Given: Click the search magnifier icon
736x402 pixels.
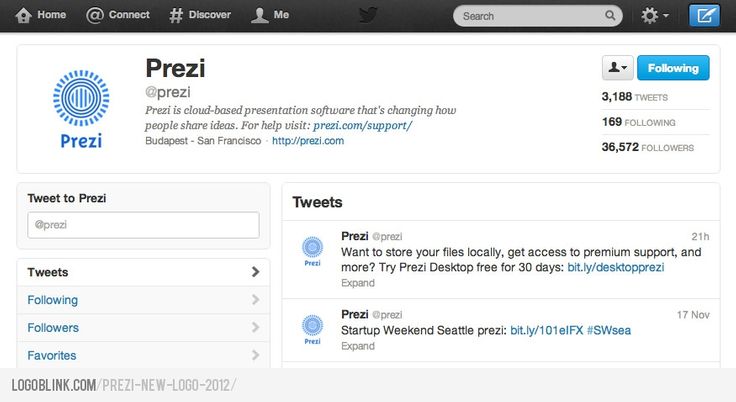Looking at the screenshot, I should [x=610, y=15].
